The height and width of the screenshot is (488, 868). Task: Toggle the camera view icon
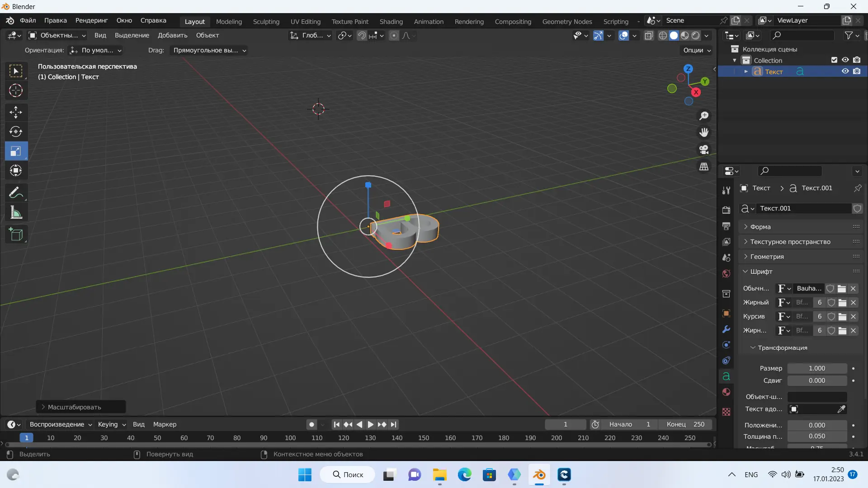click(x=704, y=150)
